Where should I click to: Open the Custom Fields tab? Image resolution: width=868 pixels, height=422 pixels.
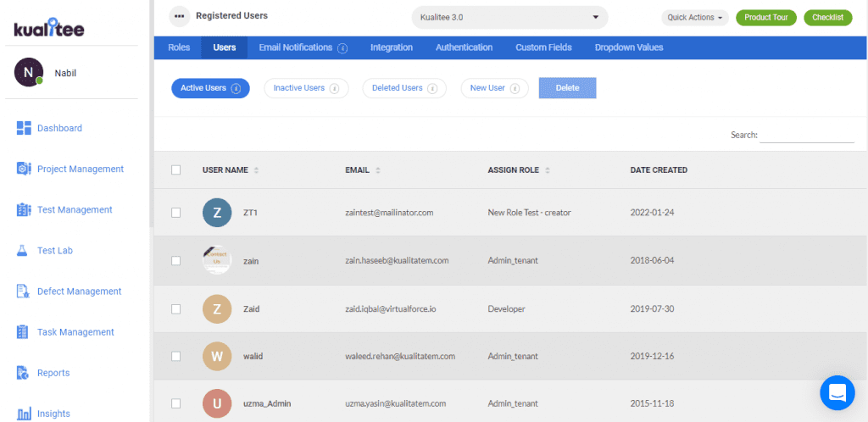[543, 47]
